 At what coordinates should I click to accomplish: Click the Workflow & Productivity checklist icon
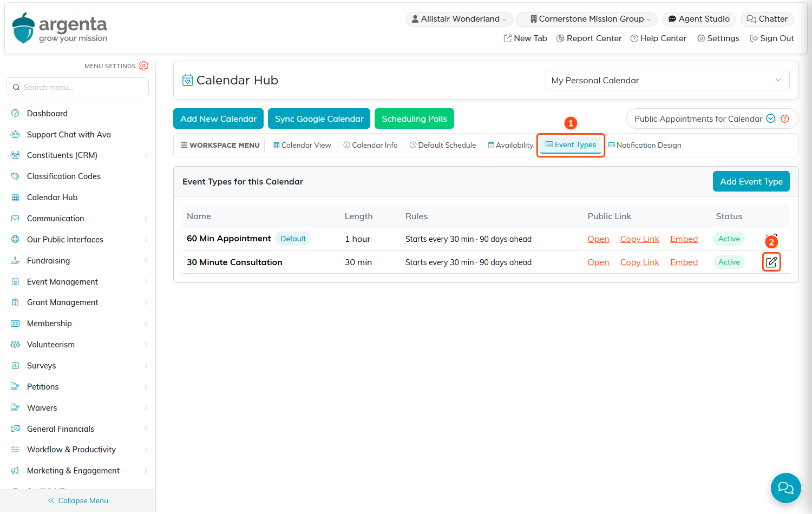coord(15,450)
